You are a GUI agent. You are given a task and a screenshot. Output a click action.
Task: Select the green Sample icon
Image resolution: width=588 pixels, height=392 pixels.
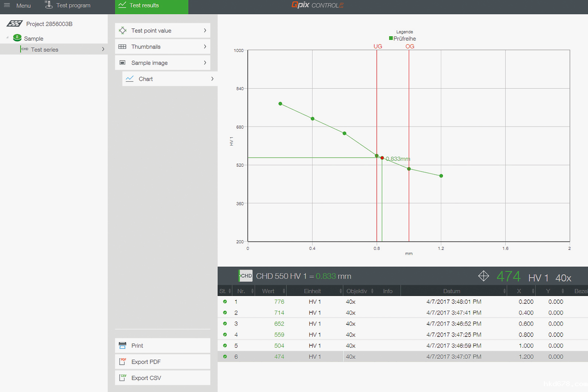click(x=17, y=38)
